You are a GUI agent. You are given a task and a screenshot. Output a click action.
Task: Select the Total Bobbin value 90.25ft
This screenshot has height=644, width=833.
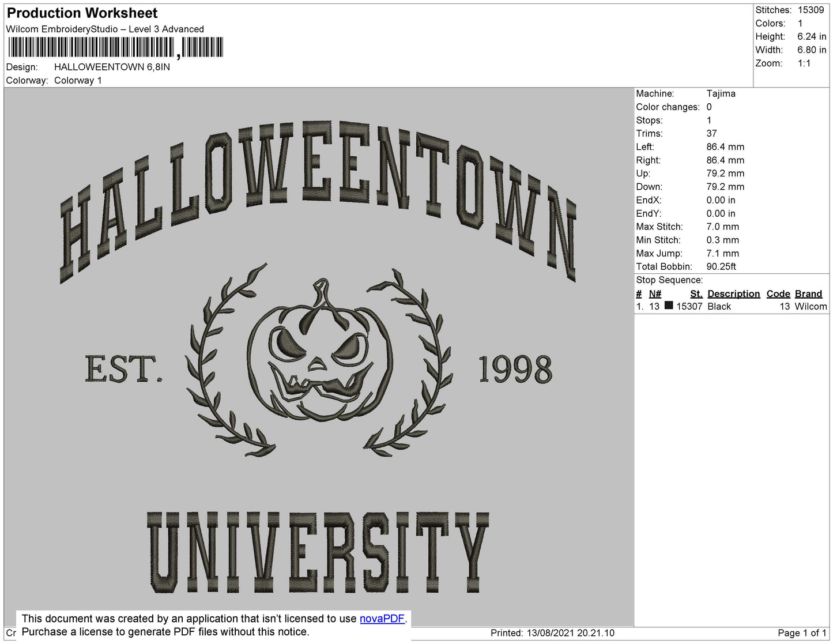721,266
